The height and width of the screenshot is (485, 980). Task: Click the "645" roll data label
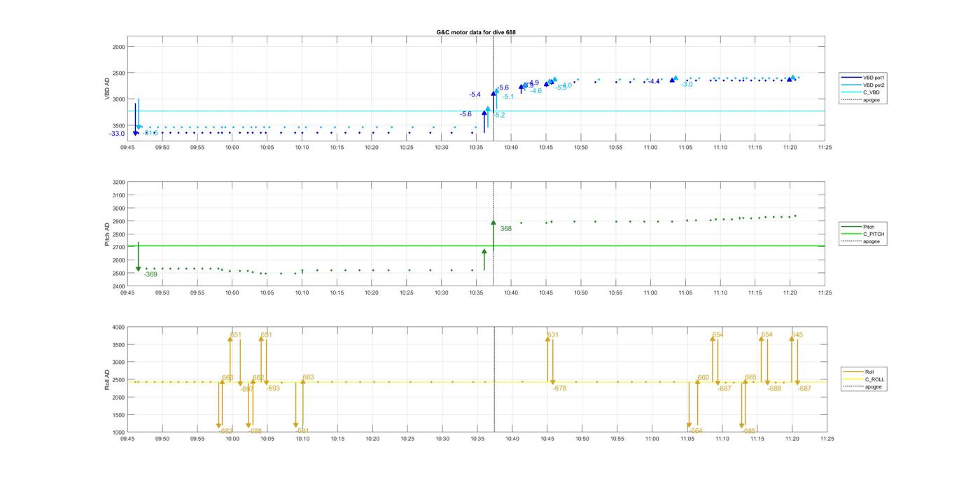(797, 335)
